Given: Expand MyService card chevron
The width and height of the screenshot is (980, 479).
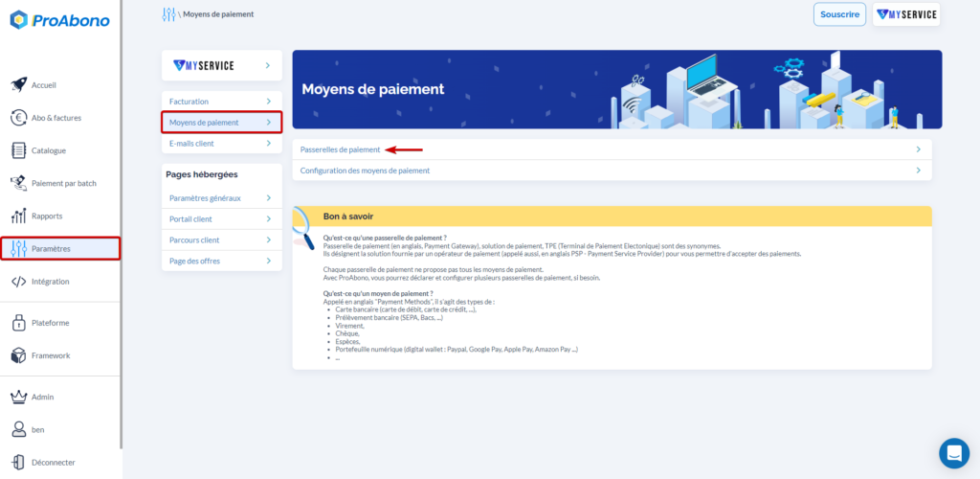Looking at the screenshot, I should [x=268, y=65].
